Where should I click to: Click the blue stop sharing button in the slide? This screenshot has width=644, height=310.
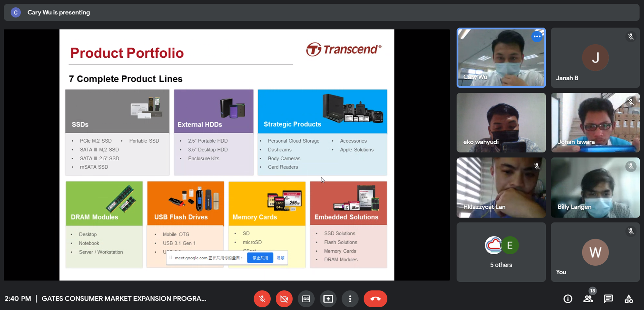260,258
